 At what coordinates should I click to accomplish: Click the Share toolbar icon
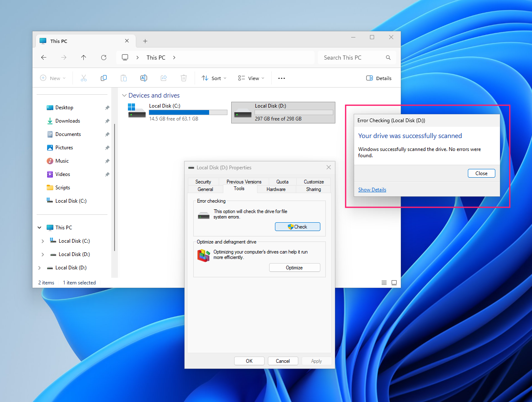pos(164,78)
